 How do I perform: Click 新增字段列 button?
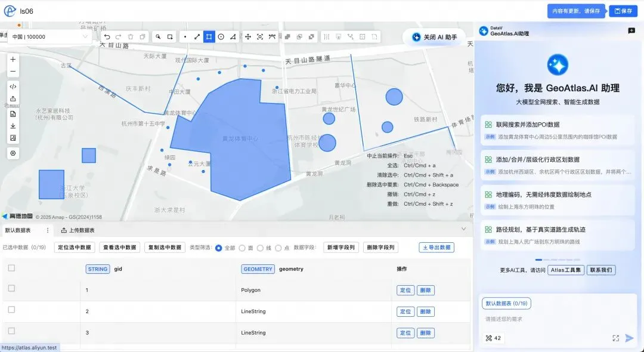tap(341, 248)
